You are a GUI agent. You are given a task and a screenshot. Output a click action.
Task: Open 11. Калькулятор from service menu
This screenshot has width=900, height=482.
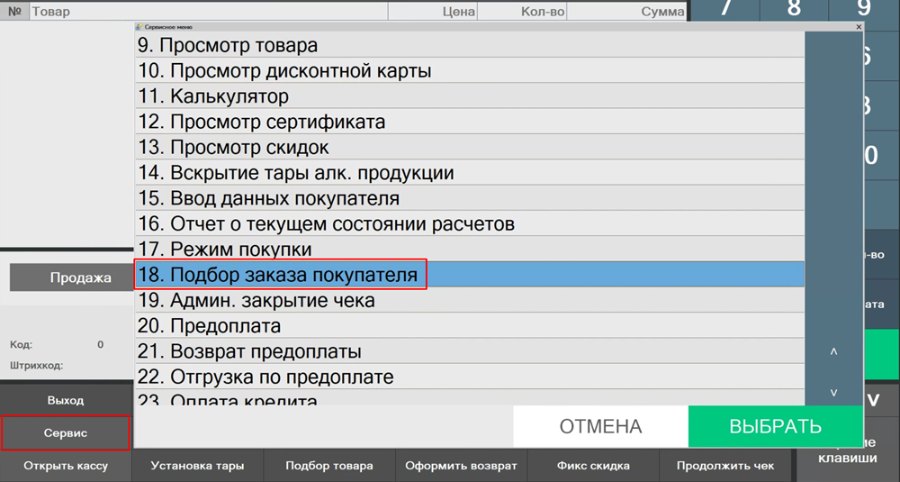pyautogui.click(x=470, y=96)
